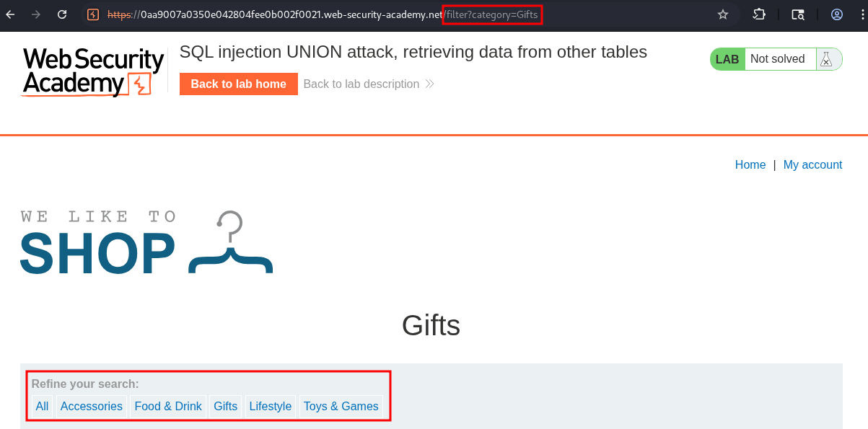
Task: Filter products by Food & Drink
Action: (x=168, y=407)
